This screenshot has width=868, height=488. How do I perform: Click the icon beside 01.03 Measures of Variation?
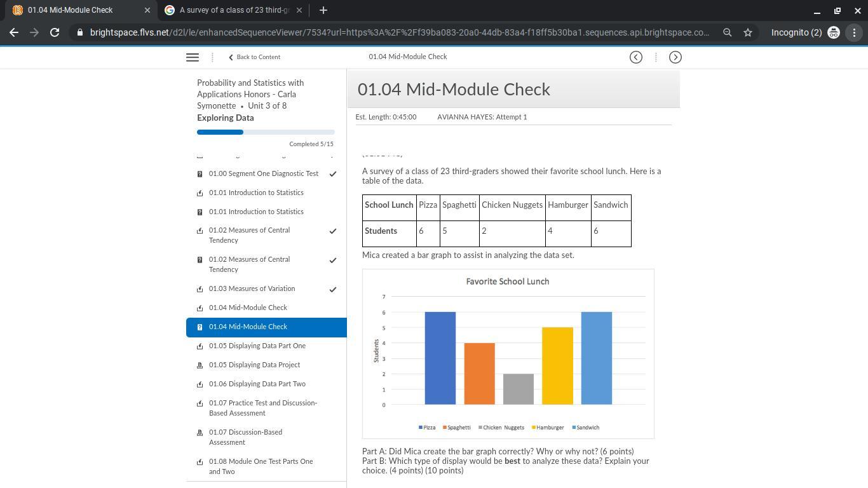[x=200, y=289]
